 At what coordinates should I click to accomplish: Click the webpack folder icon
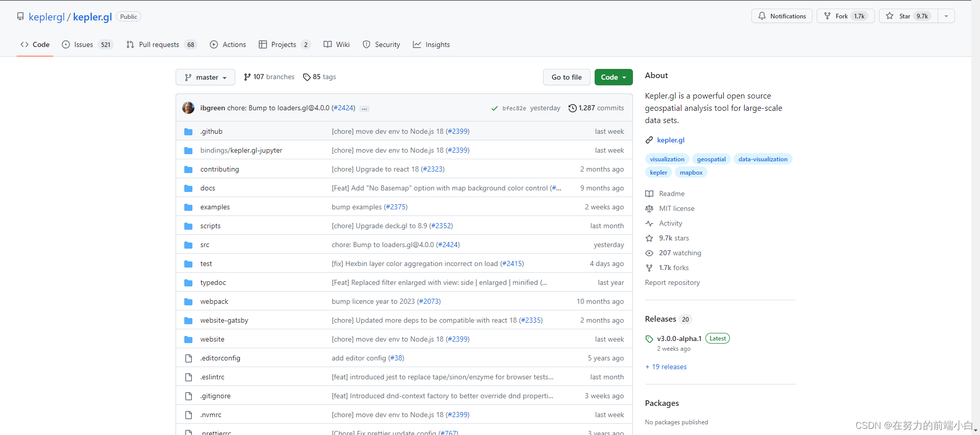[188, 302]
